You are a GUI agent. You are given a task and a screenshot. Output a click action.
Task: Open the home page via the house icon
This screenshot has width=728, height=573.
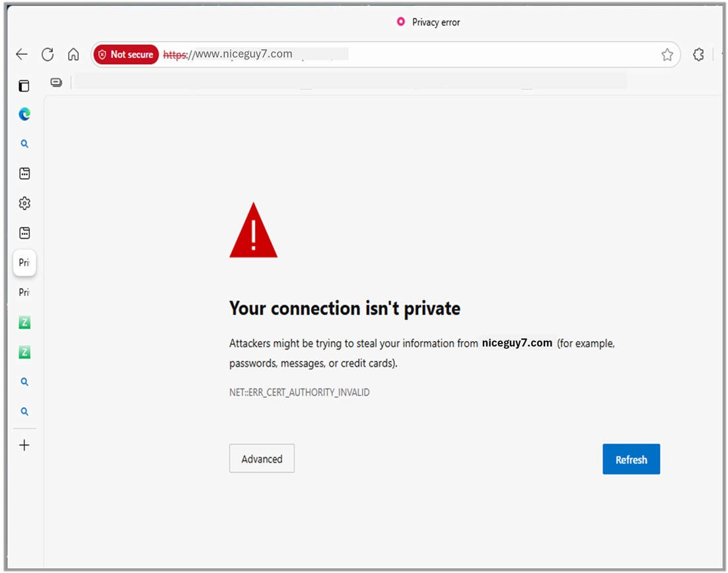pyautogui.click(x=73, y=55)
